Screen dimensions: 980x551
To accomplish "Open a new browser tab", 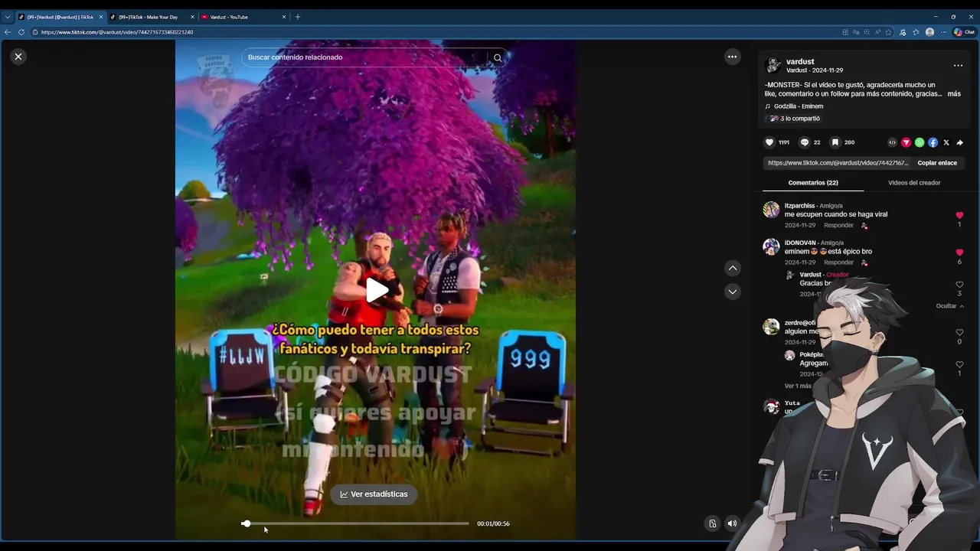I will 298,17.
